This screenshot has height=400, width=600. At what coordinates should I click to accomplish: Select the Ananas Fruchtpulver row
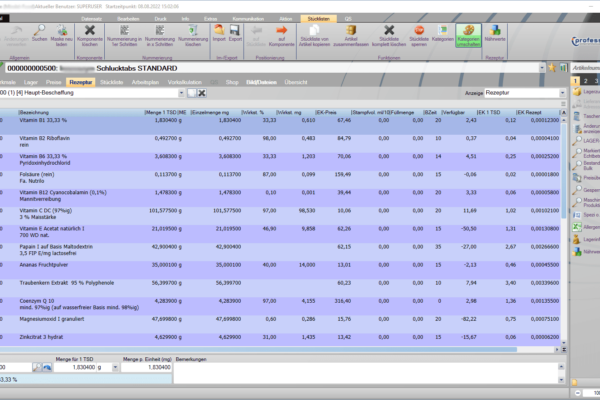280,270
